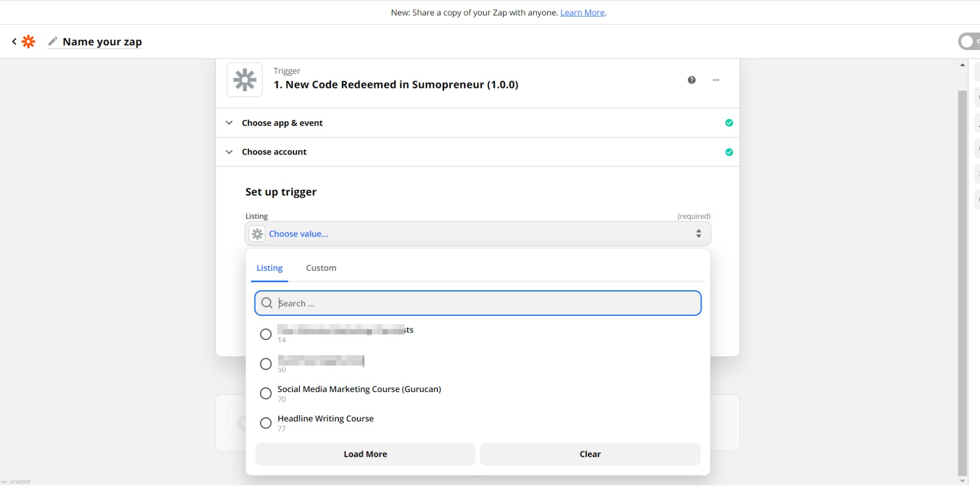The image size is (980, 488).
Task: Click the Sumopreneur trigger app icon
Action: pos(244,80)
